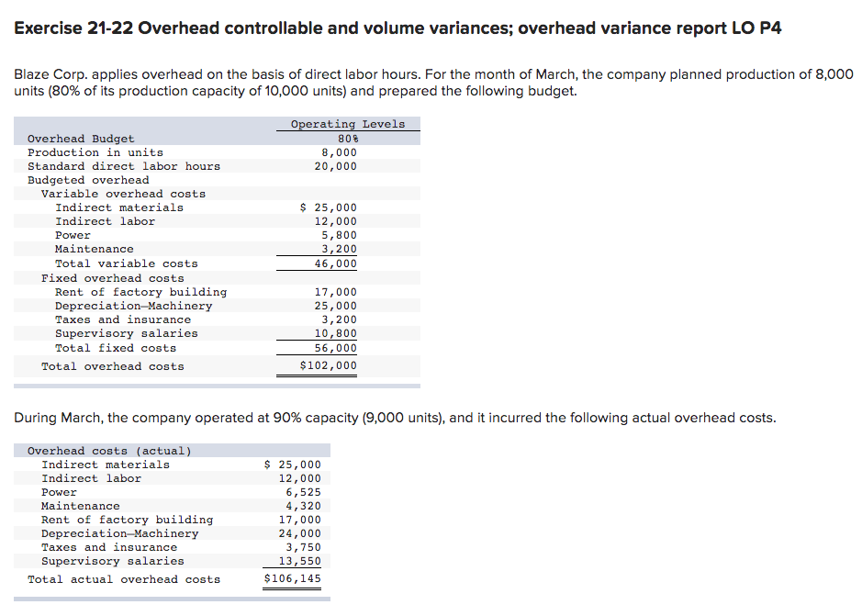Screen dimensions: 862x616
Task: Click the budgeted Indirect materials $ 25,000
Action: (329, 207)
